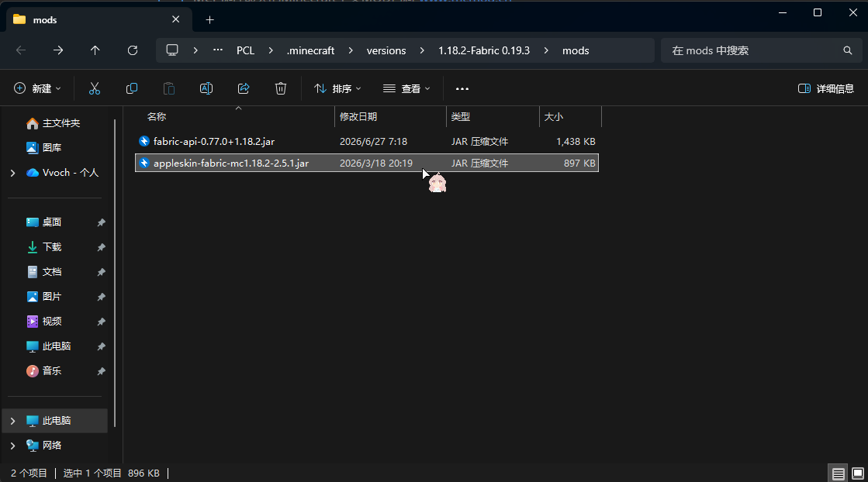Sort files by 大小 column
The image size is (868, 482).
554,117
